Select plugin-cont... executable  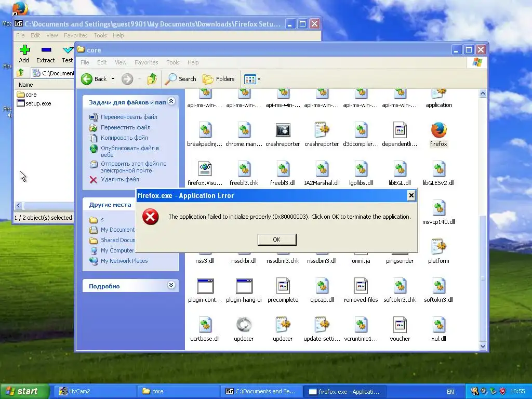205,291
